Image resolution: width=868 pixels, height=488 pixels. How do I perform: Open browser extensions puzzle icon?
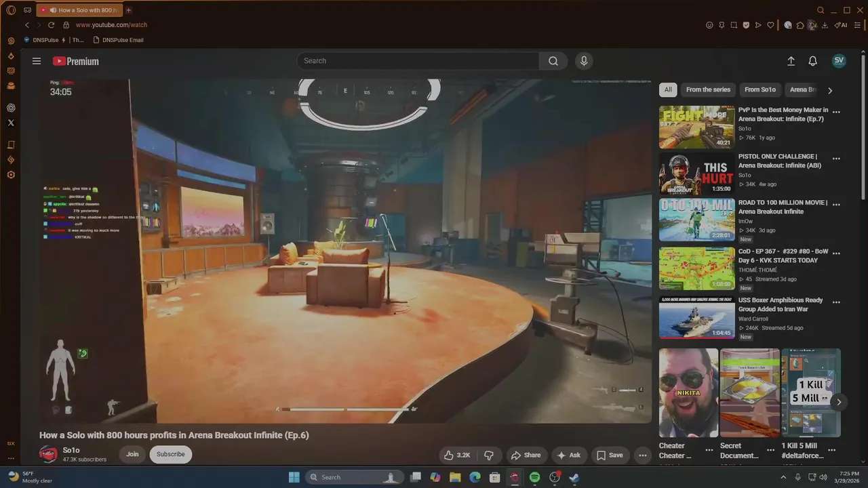coord(800,25)
